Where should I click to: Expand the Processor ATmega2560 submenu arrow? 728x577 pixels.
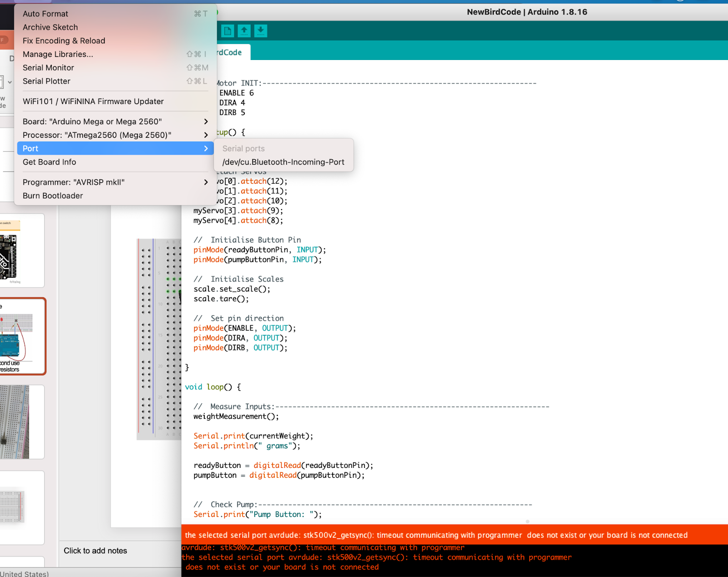click(206, 135)
